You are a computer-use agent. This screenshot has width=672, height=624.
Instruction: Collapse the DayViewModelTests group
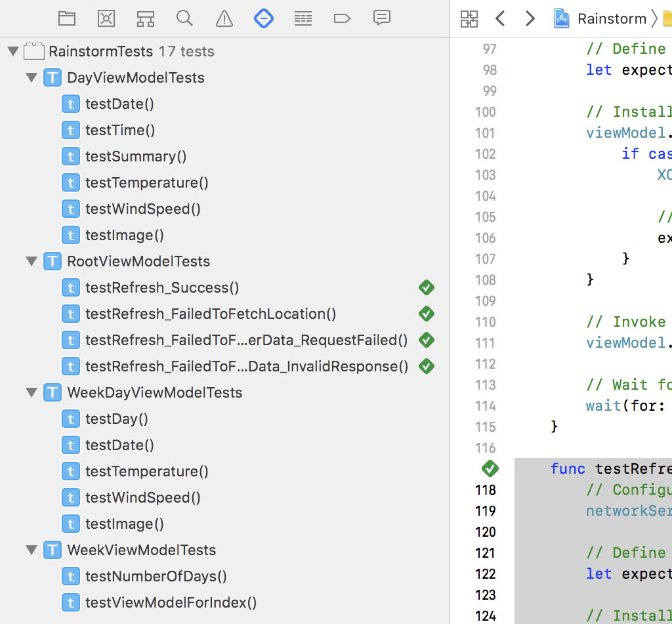31,77
